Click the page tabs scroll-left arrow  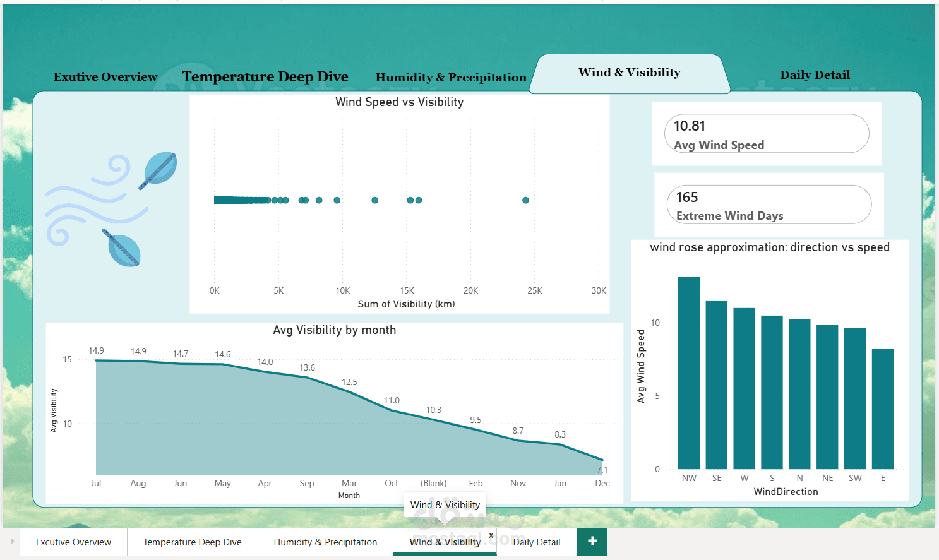tap(11, 542)
